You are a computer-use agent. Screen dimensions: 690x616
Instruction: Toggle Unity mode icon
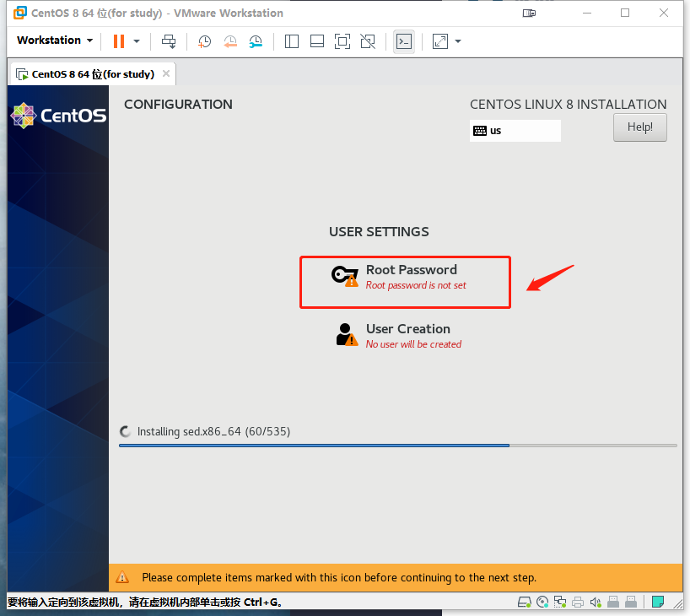(x=368, y=41)
